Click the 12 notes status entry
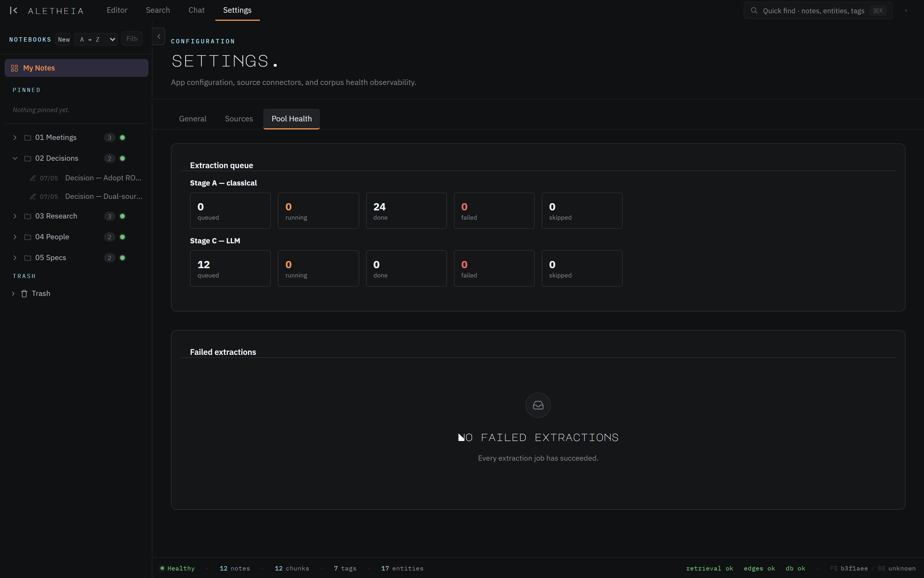Viewport: 924px width, 578px height. [234, 568]
